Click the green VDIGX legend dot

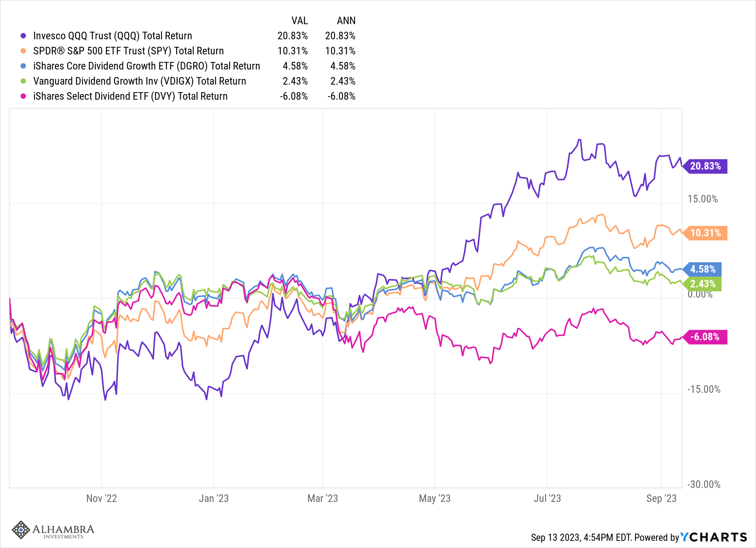pos(23,81)
